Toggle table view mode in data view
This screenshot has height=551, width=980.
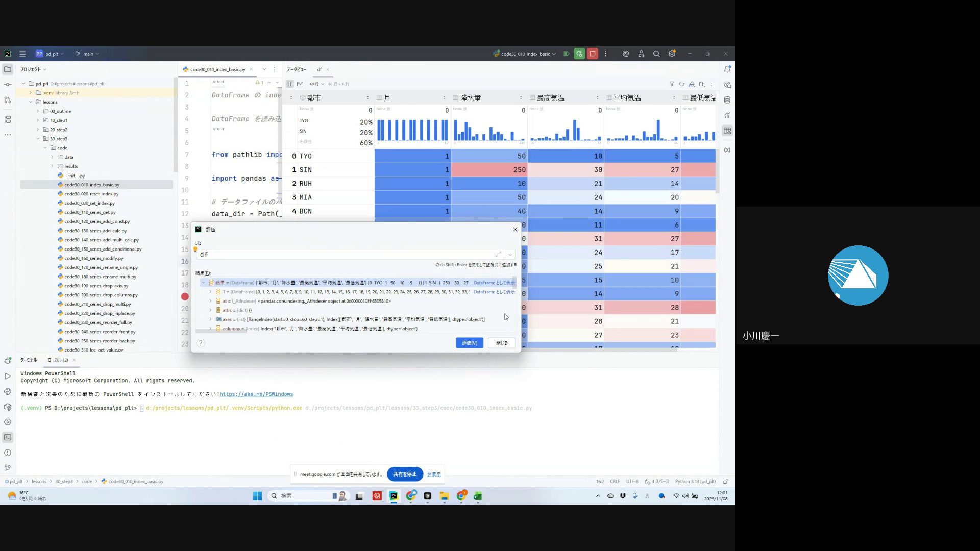tap(289, 84)
